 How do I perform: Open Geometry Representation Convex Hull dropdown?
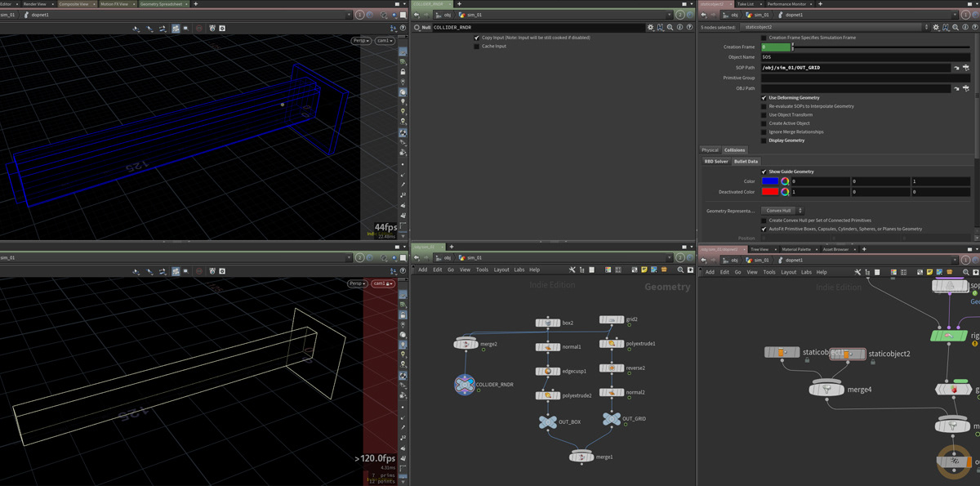tap(783, 211)
